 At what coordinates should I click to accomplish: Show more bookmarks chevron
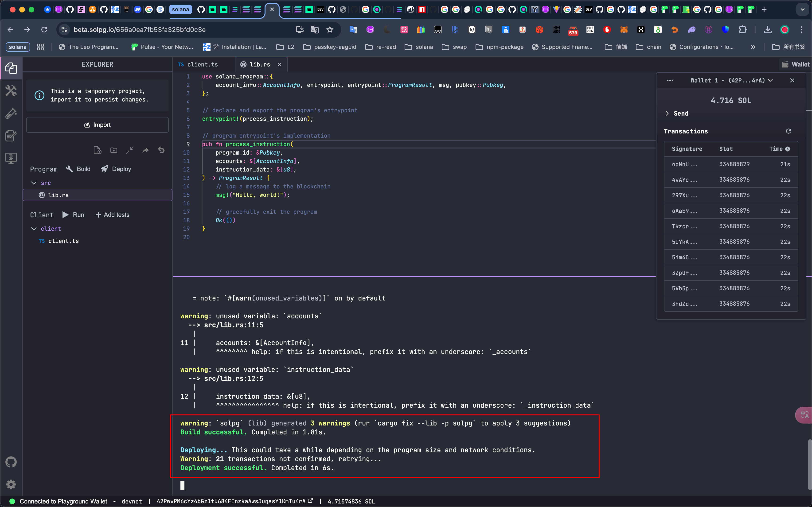753,47
